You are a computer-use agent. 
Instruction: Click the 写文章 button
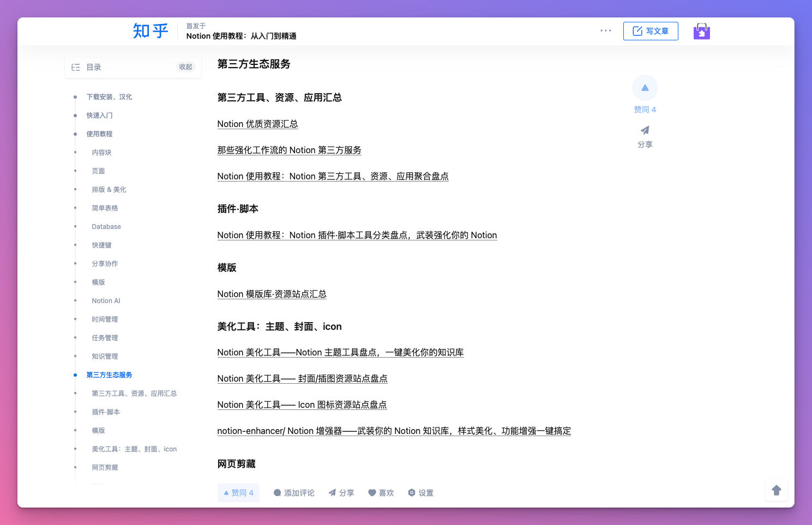tap(650, 31)
